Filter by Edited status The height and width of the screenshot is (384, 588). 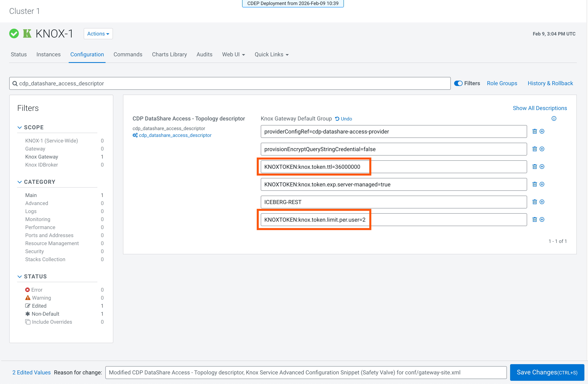tap(39, 306)
